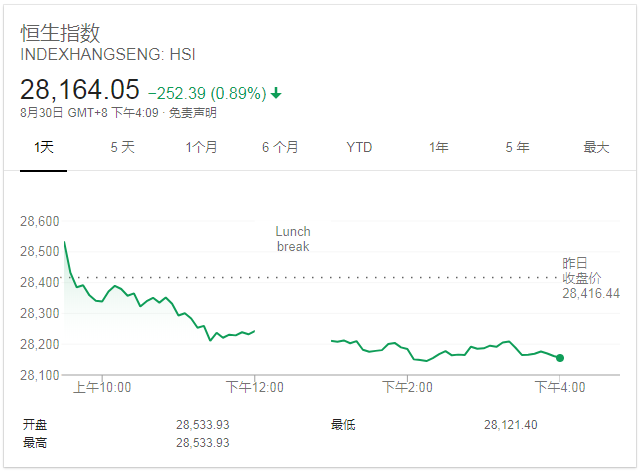Switch to the 5 天 chart tab
Viewport: 642px width, 472px height.
coord(122,147)
